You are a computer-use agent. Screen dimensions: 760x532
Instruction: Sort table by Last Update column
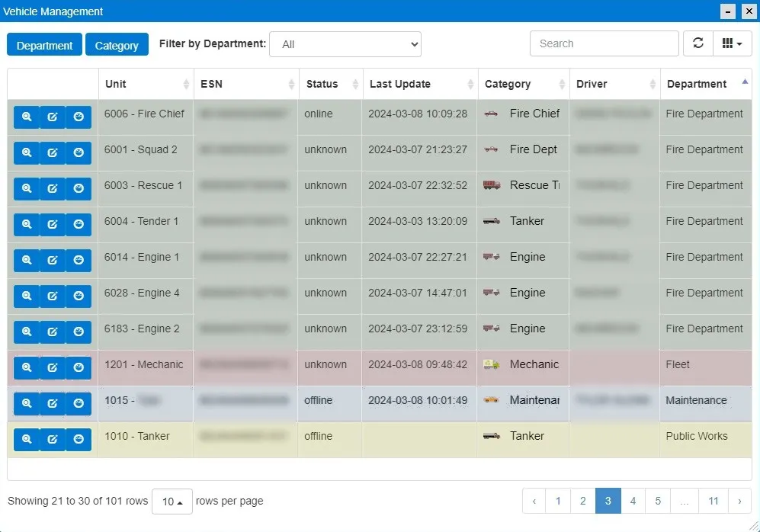point(420,84)
